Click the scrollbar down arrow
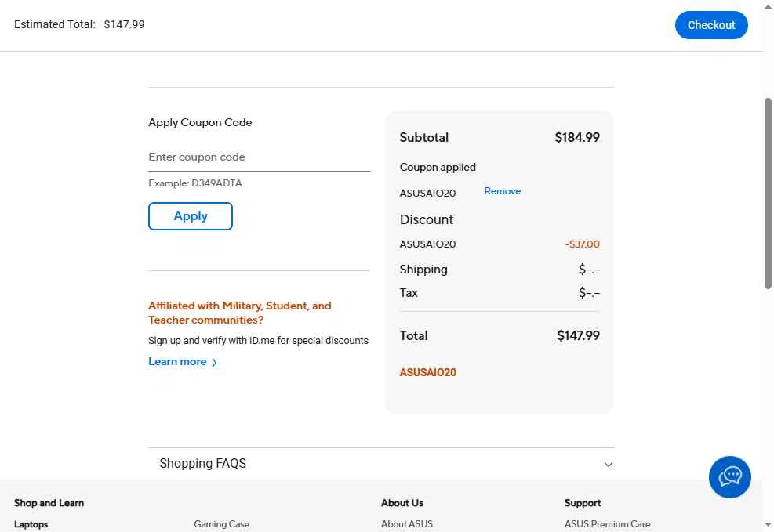 point(768,526)
